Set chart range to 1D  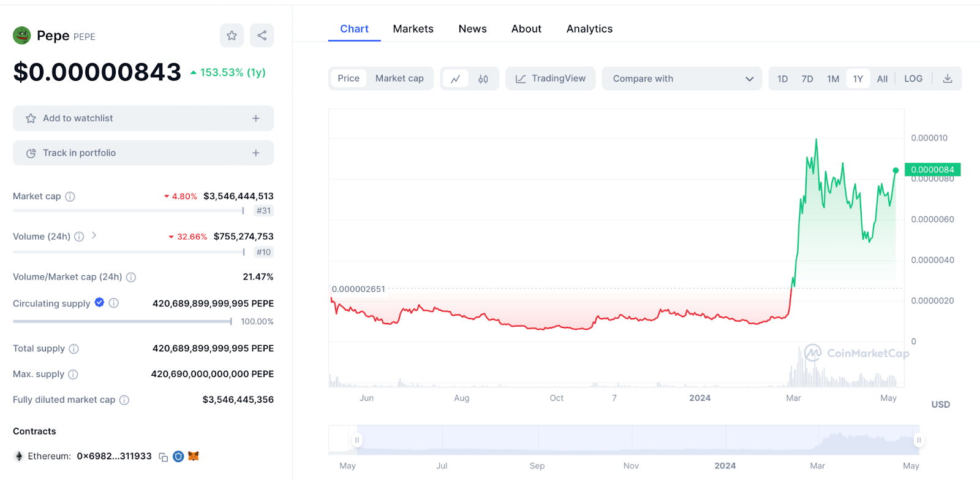(783, 78)
